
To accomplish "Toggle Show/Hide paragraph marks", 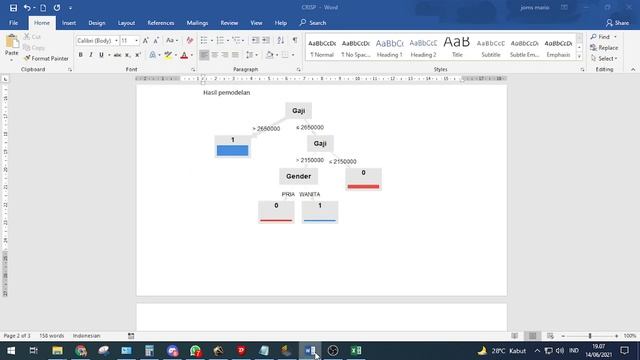I will pos(295,40).
